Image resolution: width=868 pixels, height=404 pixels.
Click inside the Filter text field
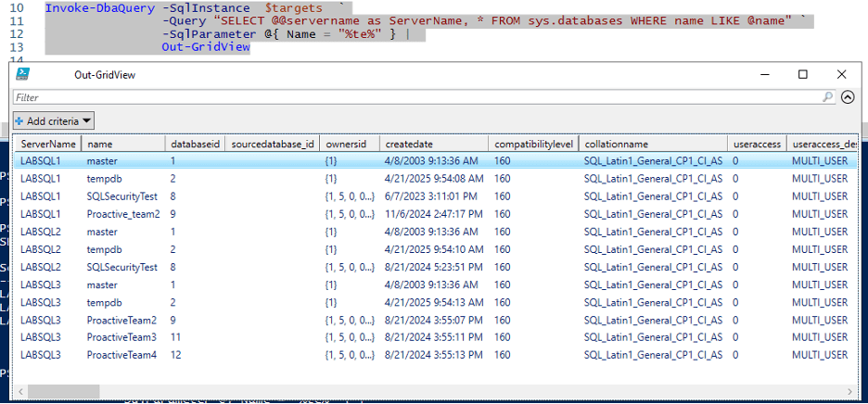coord(418,97)
